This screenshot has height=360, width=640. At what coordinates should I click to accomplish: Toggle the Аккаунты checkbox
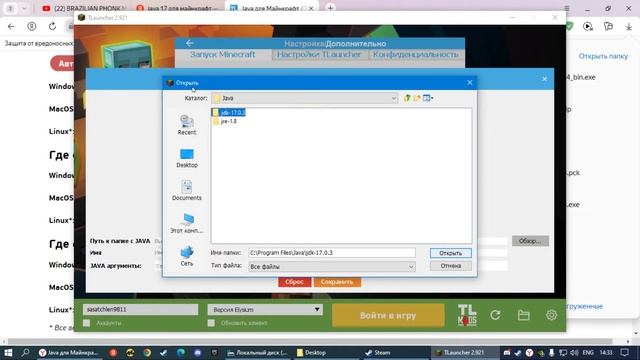(x=87, y=323)
